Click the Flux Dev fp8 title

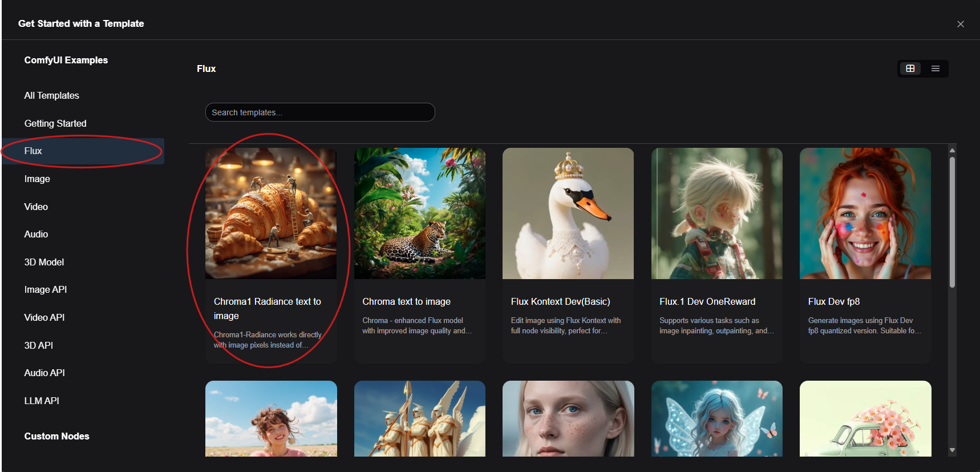[x=834, y=301]
